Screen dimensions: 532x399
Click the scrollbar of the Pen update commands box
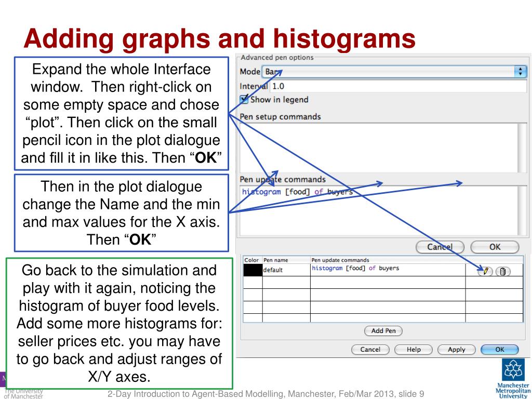(522, 210)
